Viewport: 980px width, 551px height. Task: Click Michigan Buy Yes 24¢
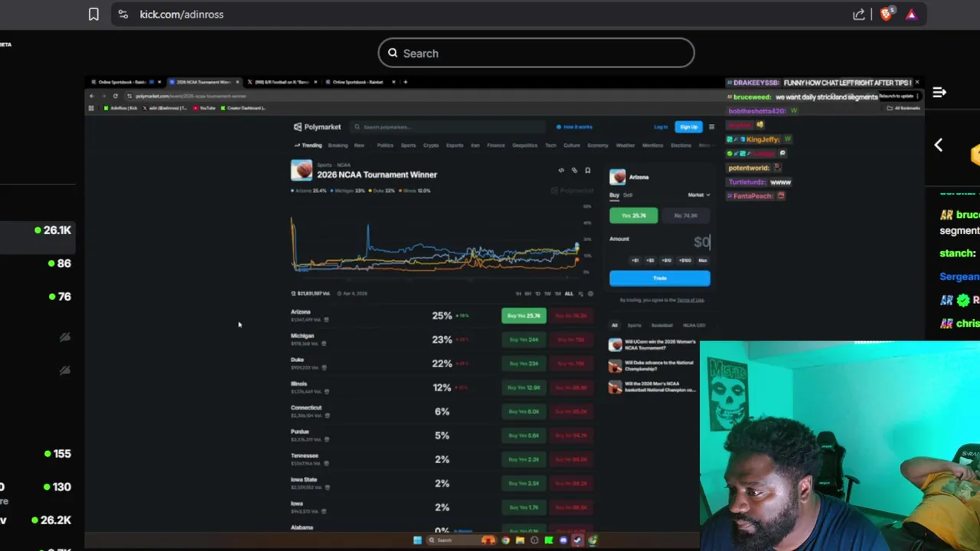tap(524, 340)
